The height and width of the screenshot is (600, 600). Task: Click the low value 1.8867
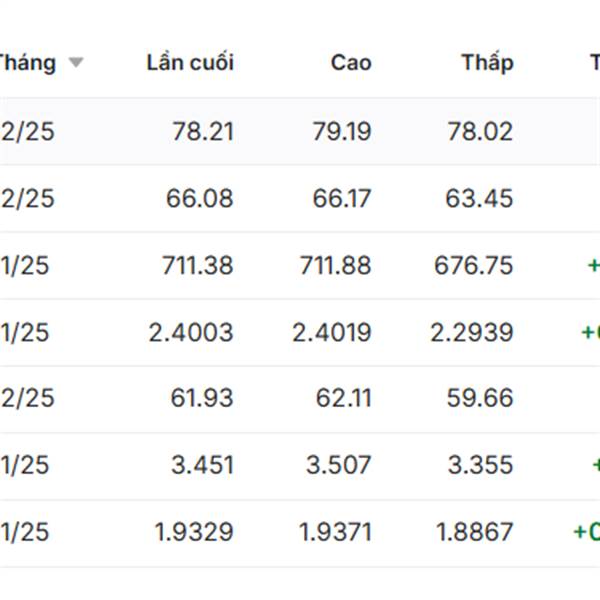(x=472, y=532)
